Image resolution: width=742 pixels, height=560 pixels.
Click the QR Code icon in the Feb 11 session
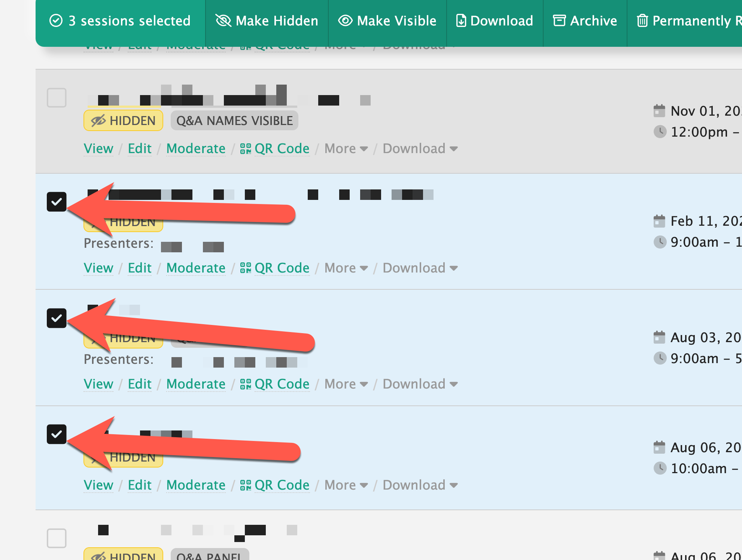click(x=246, y=268)
